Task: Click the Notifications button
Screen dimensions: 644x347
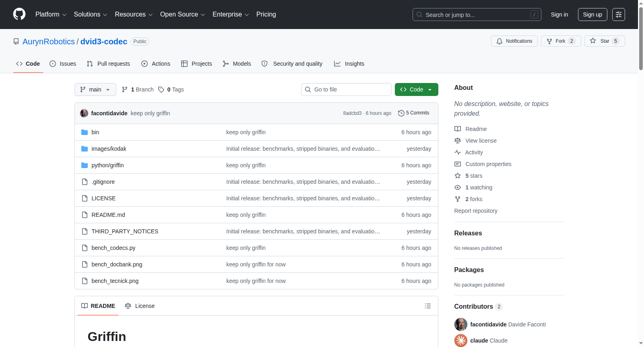Action: coord(514,41)
